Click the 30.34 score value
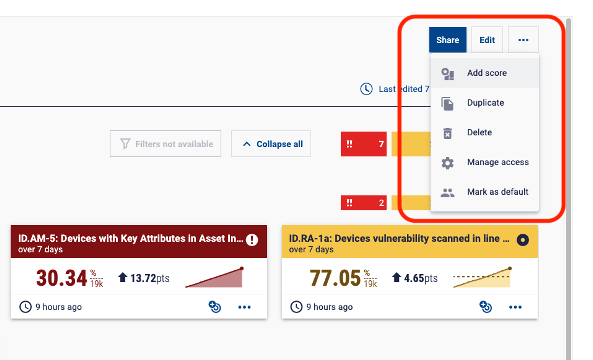 [62, 278]
